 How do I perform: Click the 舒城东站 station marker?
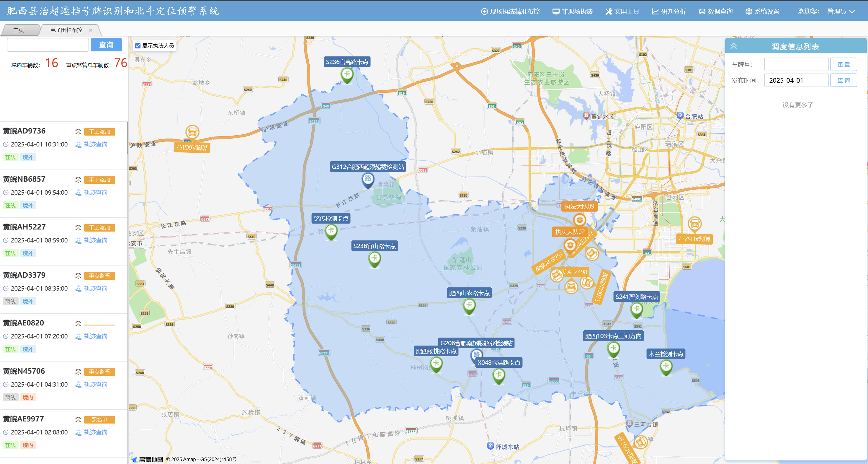click(490, 446)
